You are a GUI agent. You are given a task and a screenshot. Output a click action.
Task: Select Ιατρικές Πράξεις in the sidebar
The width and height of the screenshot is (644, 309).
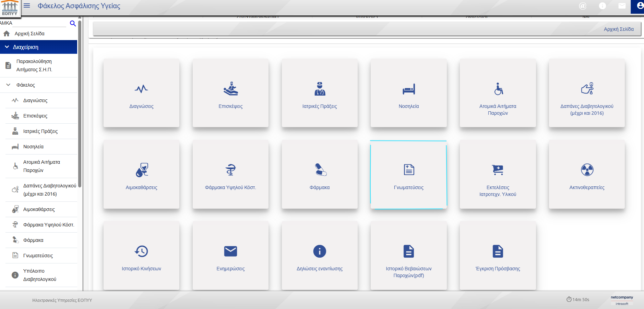(x=41, y=131)
